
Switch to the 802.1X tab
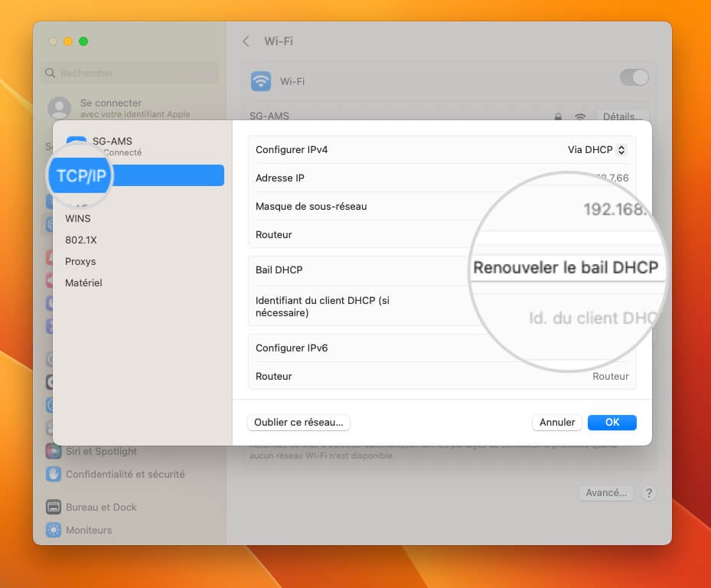pos(81,240)
